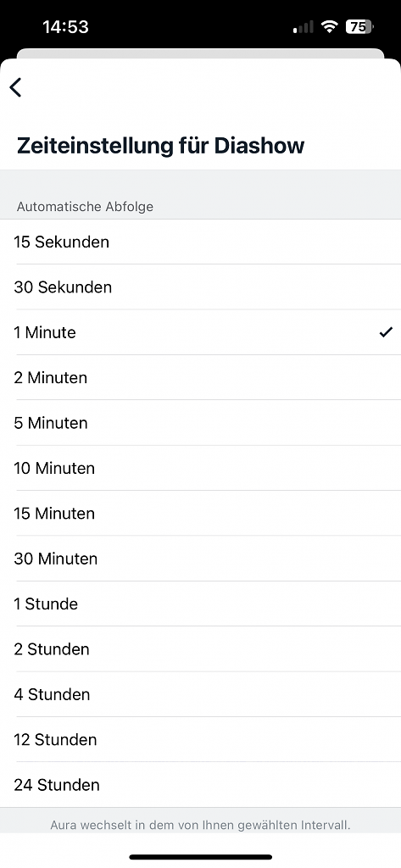401x868 pixels.
Task: Select the 30 Sekunden interval
Action: [x=200, y=287]
